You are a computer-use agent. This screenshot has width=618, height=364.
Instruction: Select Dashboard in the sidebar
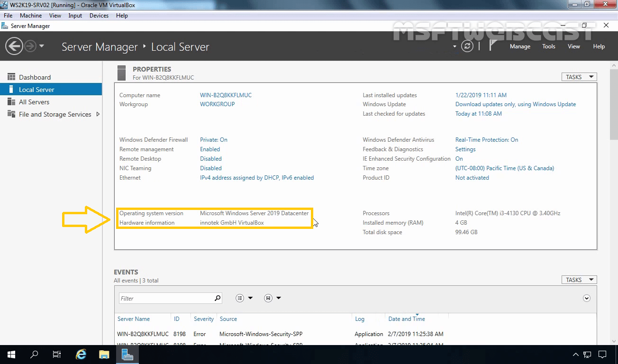click(x=51, y=77)
